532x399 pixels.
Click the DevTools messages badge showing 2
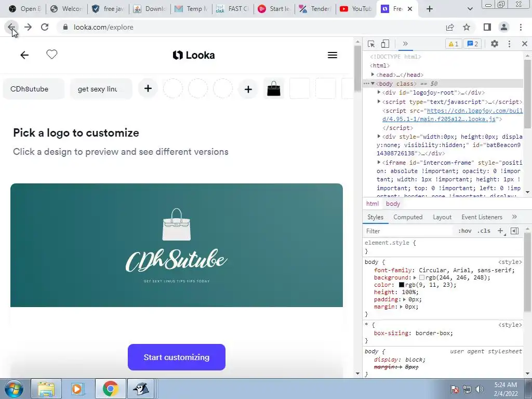coord(473,44)
